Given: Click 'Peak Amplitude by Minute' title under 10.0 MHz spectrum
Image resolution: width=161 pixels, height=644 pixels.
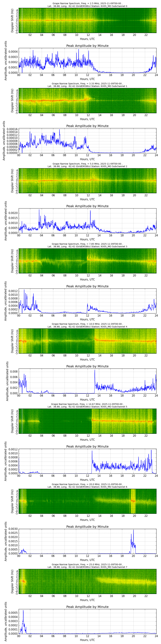Looking at the screenshot, I should click(x=87, y=366).
